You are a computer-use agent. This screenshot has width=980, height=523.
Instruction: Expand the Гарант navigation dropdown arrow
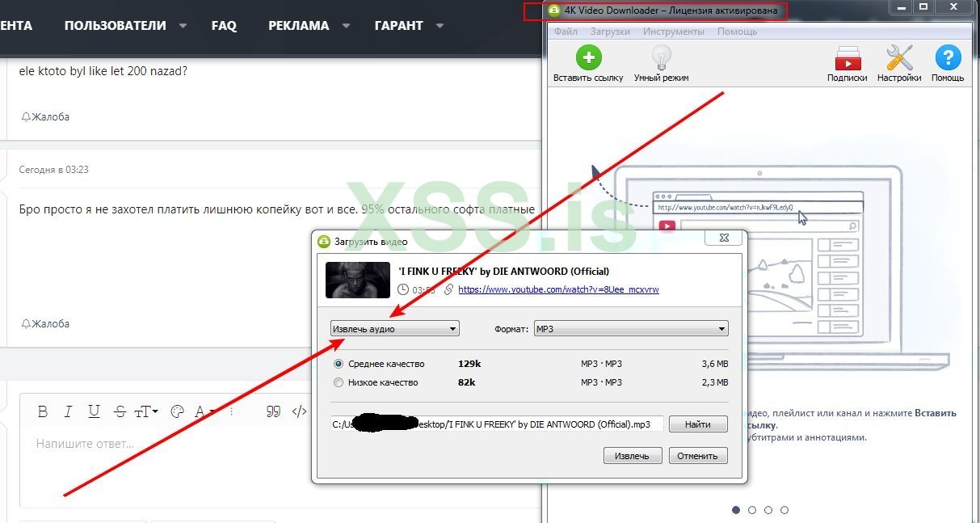click(x=440, y=26)
